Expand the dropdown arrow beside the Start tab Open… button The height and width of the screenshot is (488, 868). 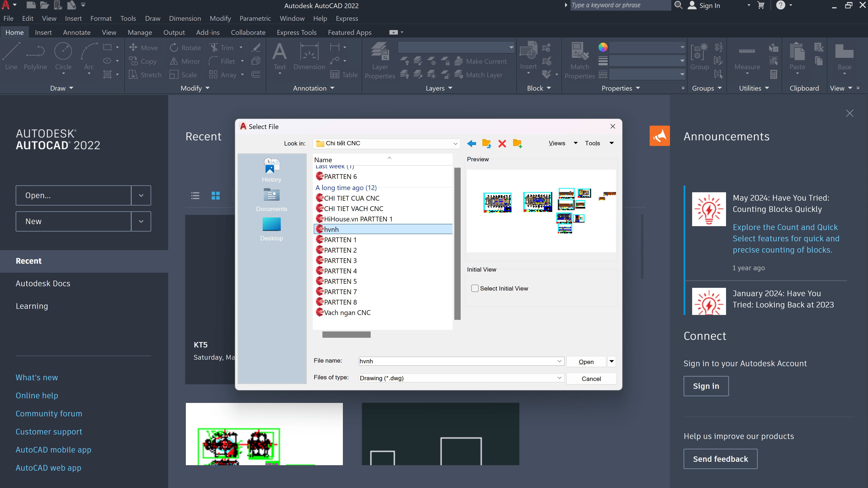click(141, 195)
